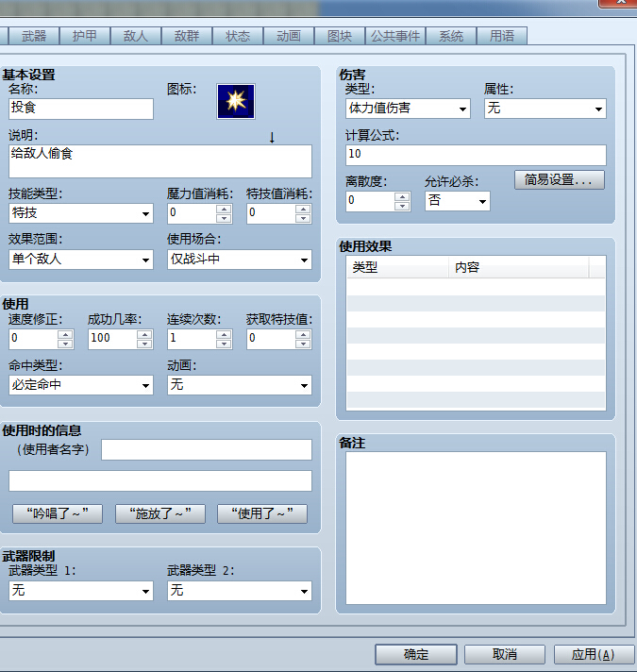Decrease 成功几率 with down arrow
This screenshot has width=637, height=672.
(x=144, y=344)
